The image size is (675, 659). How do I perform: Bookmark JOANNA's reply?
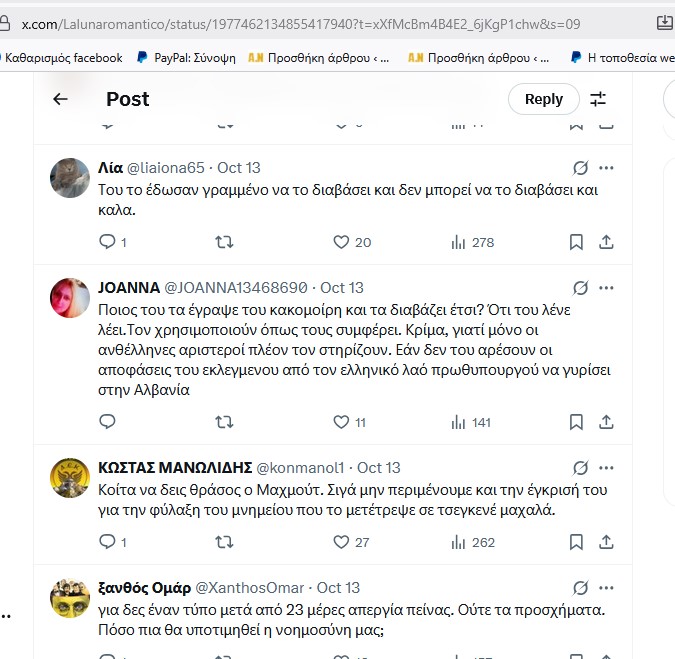tap(576, 422)
